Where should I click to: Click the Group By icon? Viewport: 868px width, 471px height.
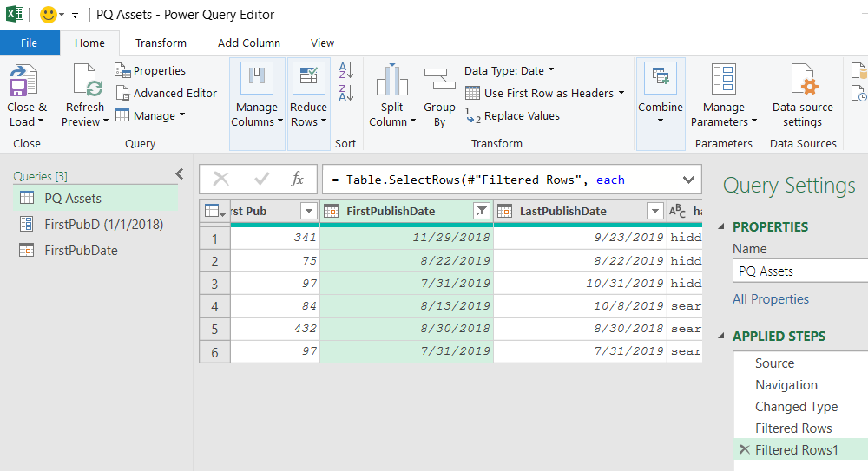pyautogui.click(x=439, y=79)
